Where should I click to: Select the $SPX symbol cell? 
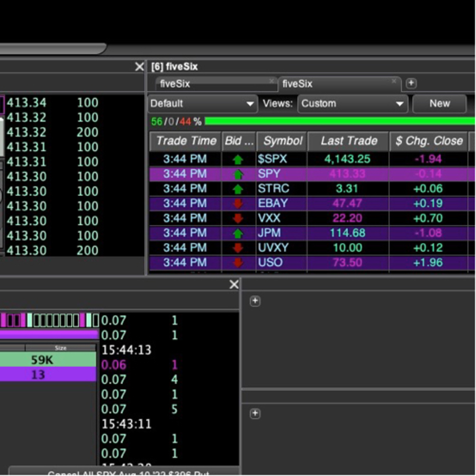click(282, 159)
